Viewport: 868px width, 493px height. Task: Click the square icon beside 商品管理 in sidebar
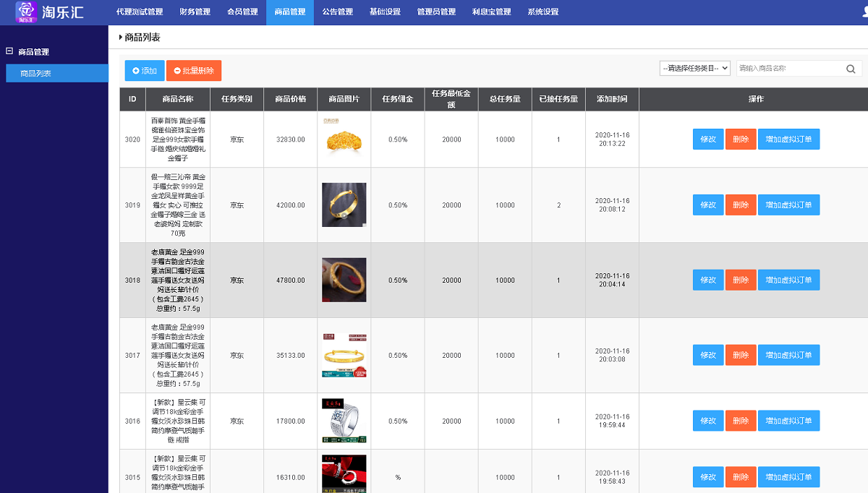click(9, 51)
